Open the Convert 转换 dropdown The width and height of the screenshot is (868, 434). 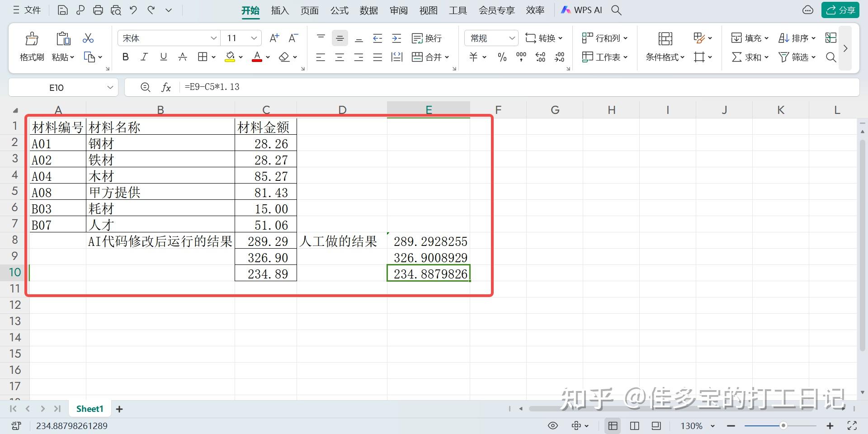[544, 38]
